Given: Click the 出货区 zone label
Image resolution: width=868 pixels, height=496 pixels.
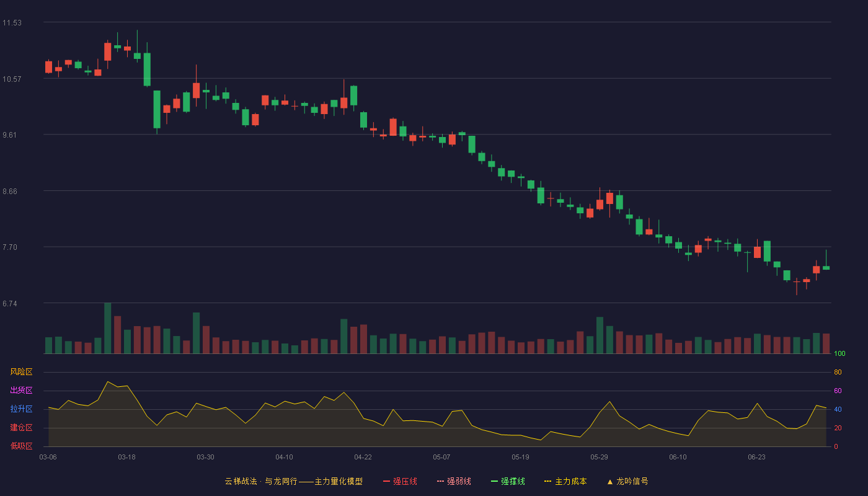Looking at the screenshot, I should click(x=21, y=391).
